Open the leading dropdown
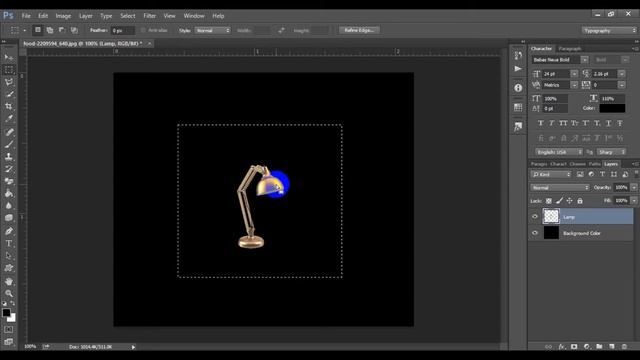640x360 pixels. (x=621, y=74)
